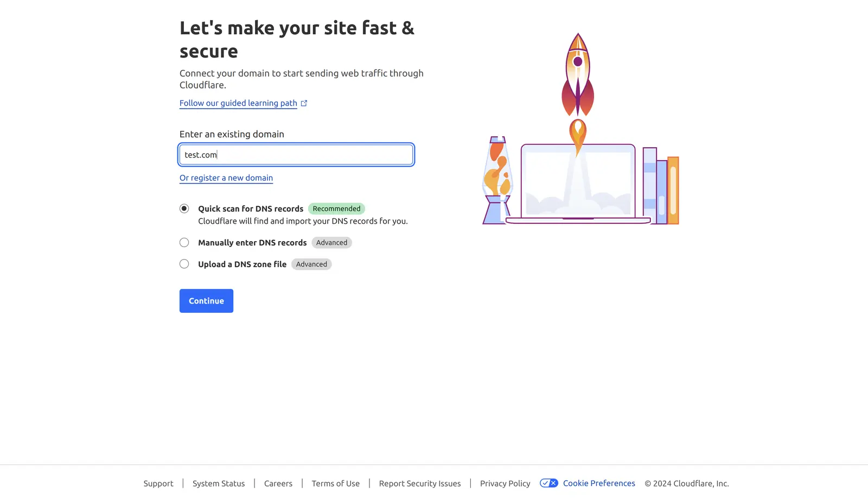The height and width of the screenshot is (499, 868).
Task: Select Upload a DNS zone file radio
Action: pyautogui.click(x=184, y=264)
